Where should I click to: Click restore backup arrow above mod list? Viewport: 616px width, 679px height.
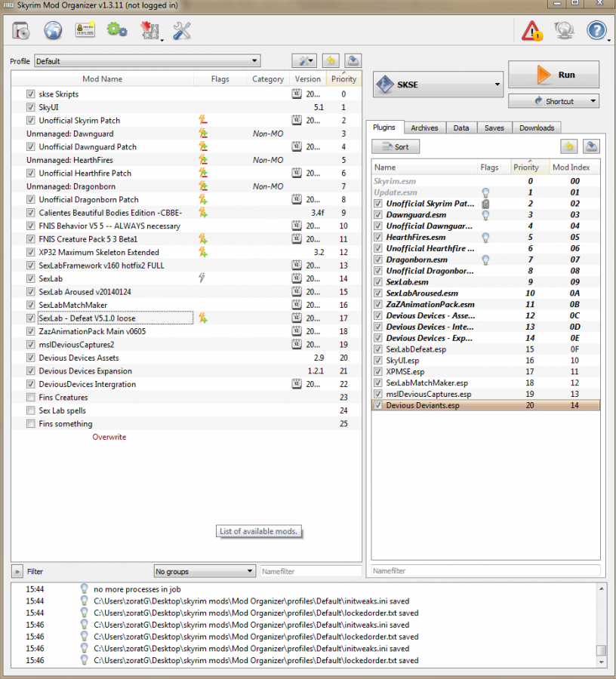[331, 60]
